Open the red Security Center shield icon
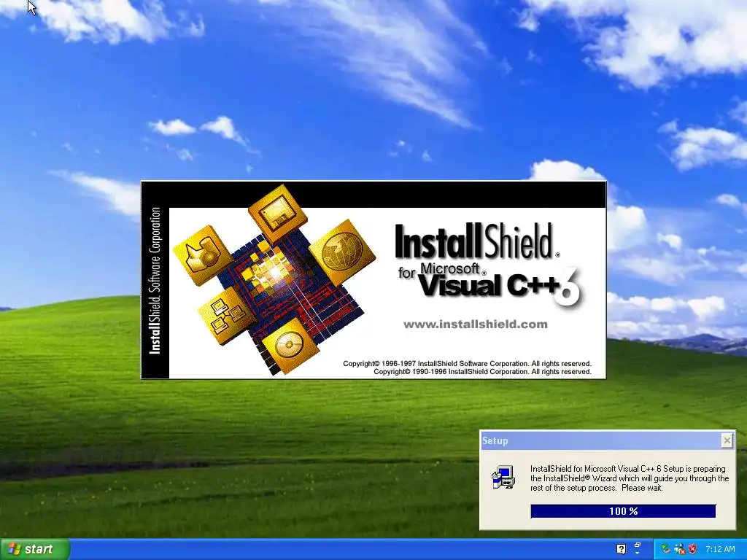This screenshot has height=560, width=747. [x=692, y=549]
